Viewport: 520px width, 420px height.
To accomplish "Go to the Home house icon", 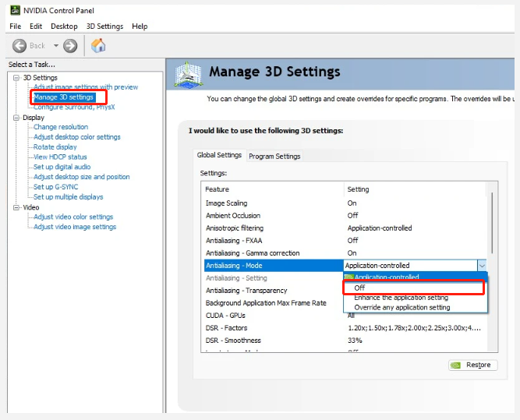I will [x=98, y=45].
